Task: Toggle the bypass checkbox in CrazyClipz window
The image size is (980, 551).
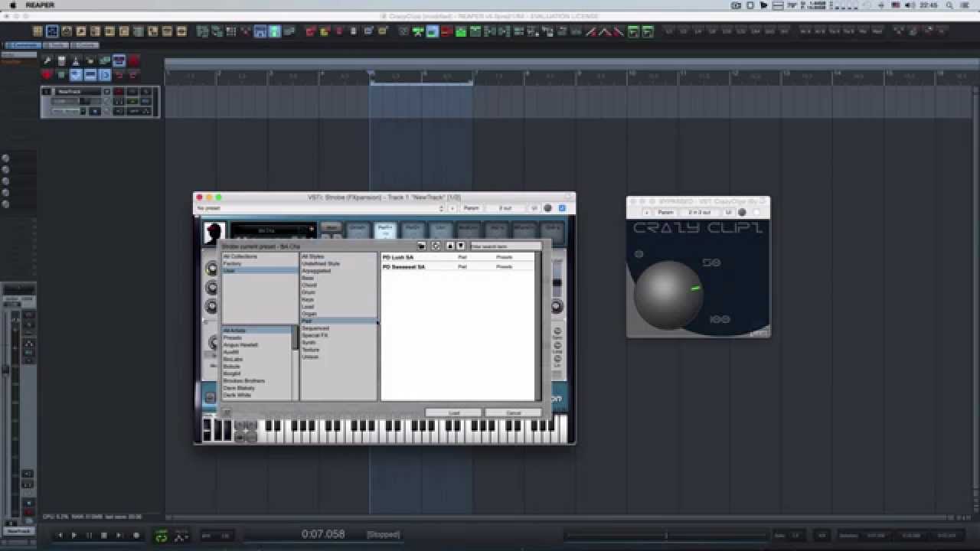Action: pyautogui.click(x=756, y=212)
